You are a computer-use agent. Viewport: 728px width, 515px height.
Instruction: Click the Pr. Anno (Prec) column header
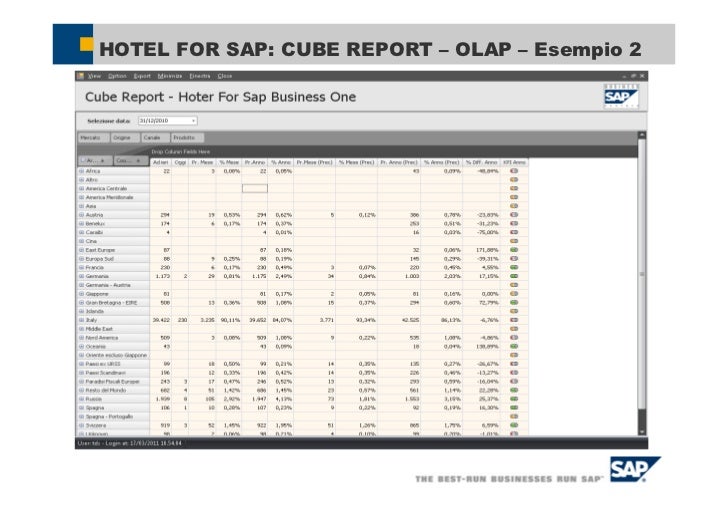point(399,163)
